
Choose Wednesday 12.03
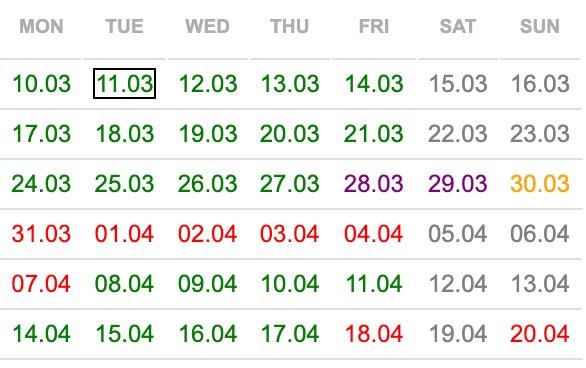(x=208, y=83)
